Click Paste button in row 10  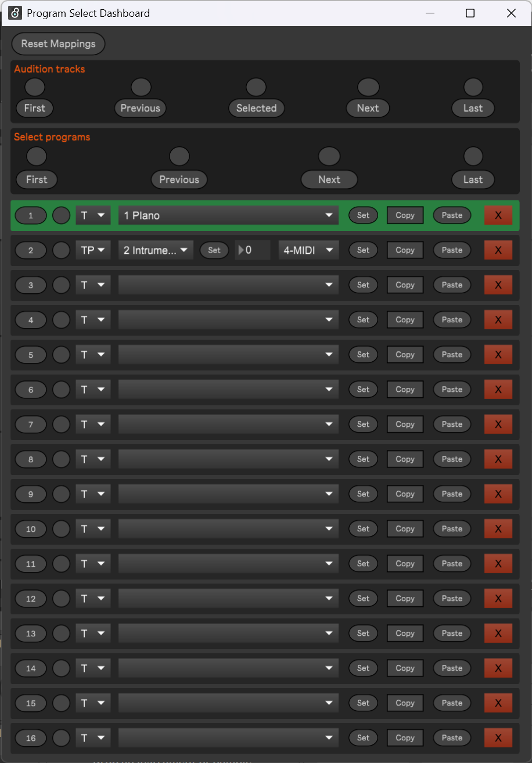tap(452, 529)
